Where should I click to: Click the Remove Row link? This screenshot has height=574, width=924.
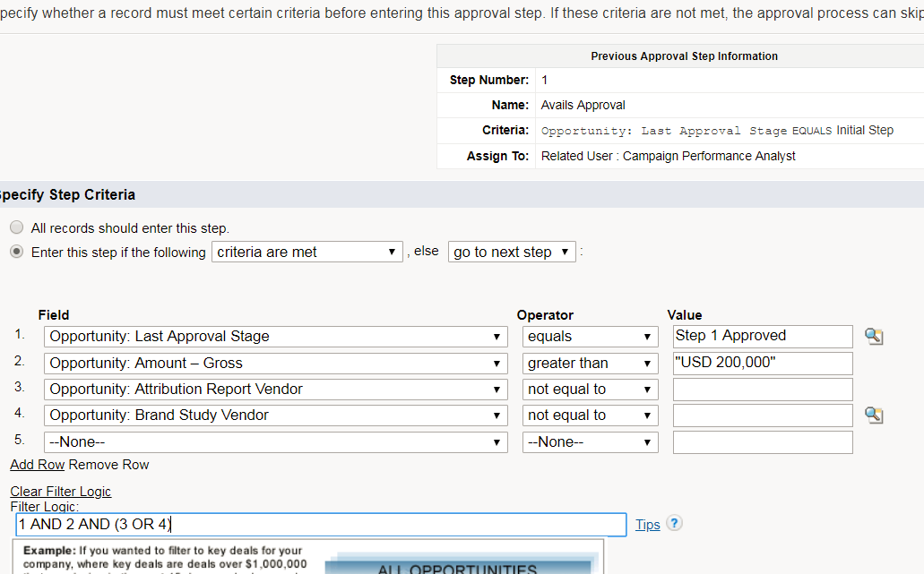[x=108, y=465]
